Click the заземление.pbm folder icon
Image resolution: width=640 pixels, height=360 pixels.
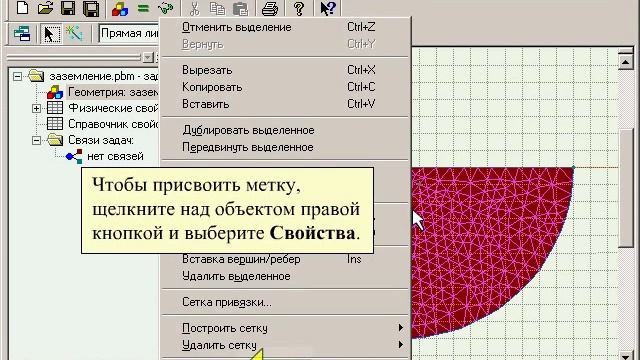point(36,76)
